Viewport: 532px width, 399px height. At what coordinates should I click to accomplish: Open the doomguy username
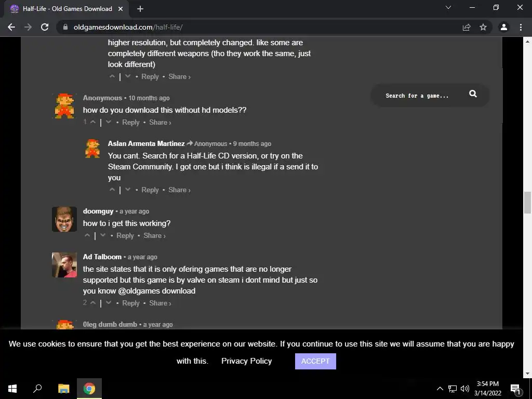[98, 211]
